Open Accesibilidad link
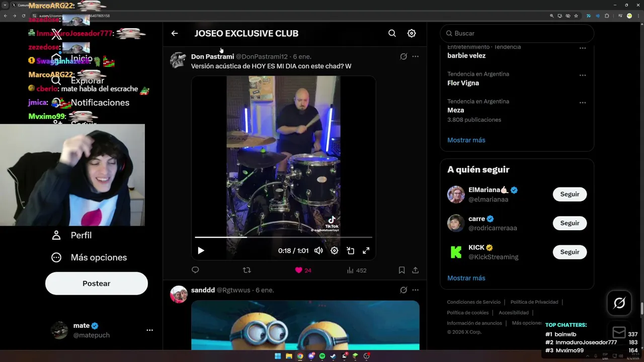This screenshot has width=644, height=362. pyautogui.click(x=514, y=313)
